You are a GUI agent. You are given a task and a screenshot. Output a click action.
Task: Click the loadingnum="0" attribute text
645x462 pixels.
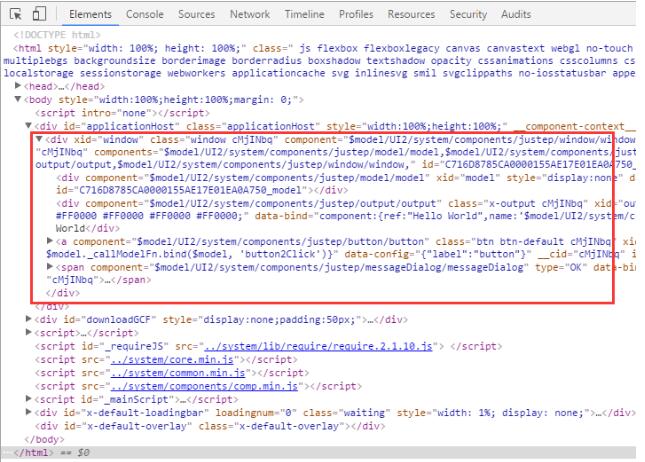256,413
